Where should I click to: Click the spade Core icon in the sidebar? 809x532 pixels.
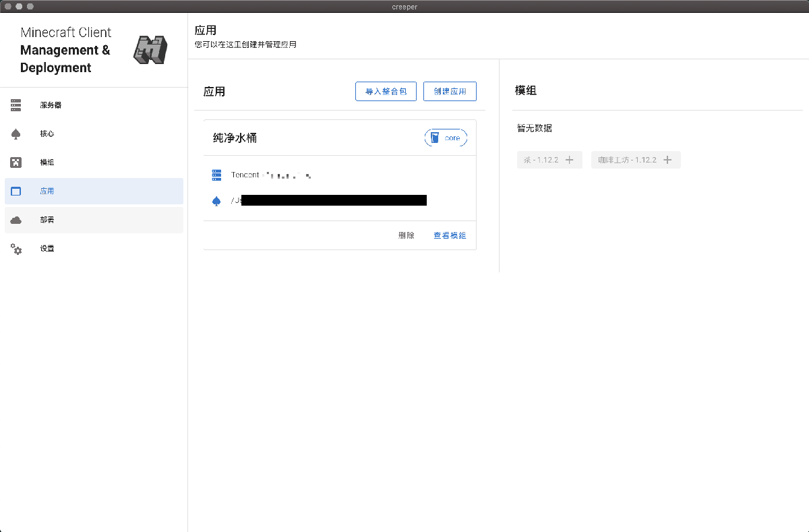16,134
